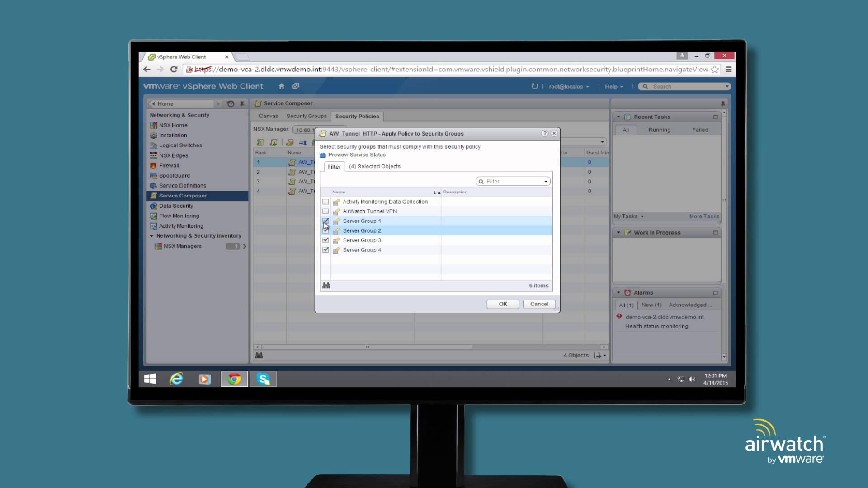Click Preview Service Status

357,155
